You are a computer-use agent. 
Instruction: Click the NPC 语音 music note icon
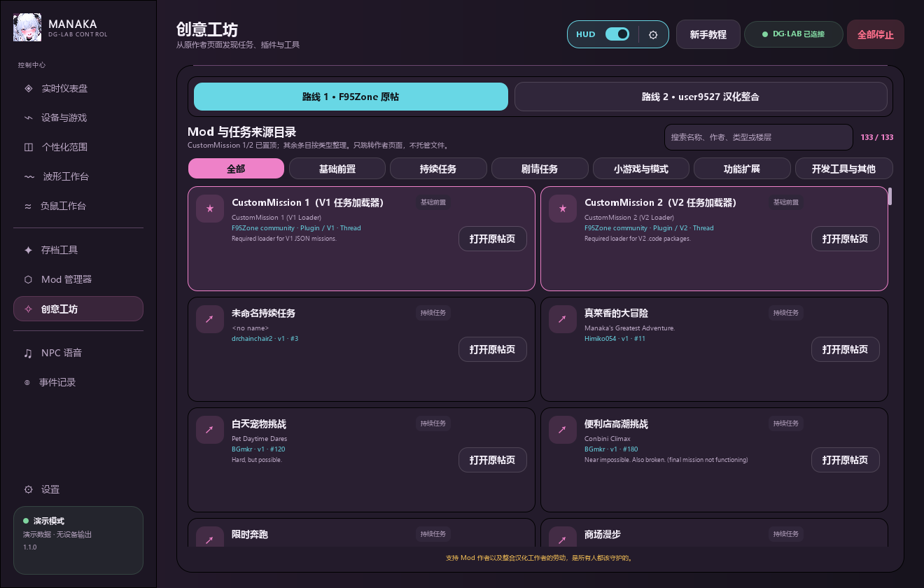(29, 353)
